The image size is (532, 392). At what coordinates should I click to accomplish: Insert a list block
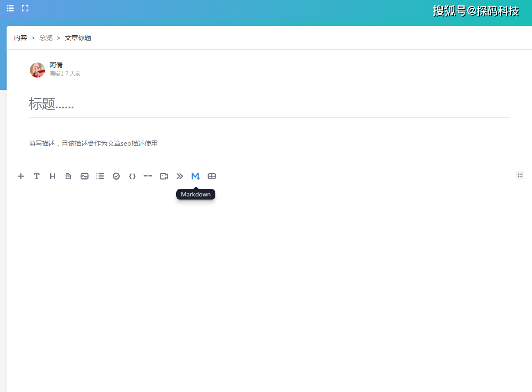100,176
